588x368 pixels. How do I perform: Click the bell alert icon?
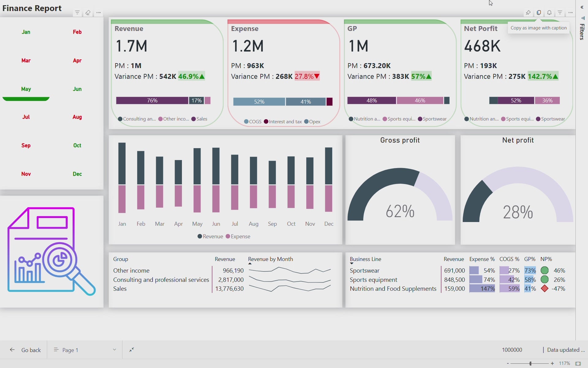[x=549, y=13]
